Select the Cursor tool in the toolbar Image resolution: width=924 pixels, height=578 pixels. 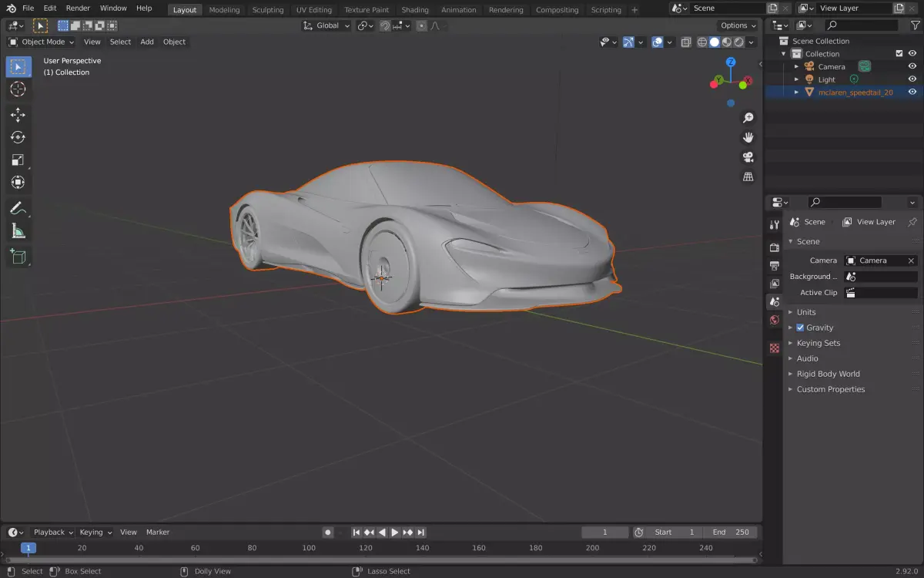point(18,89)
